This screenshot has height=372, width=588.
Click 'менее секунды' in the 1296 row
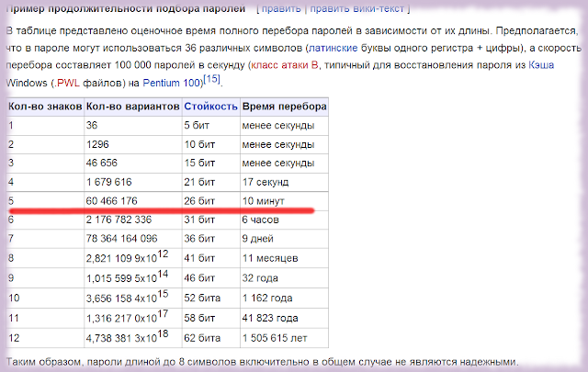click(x=284, y=144)
